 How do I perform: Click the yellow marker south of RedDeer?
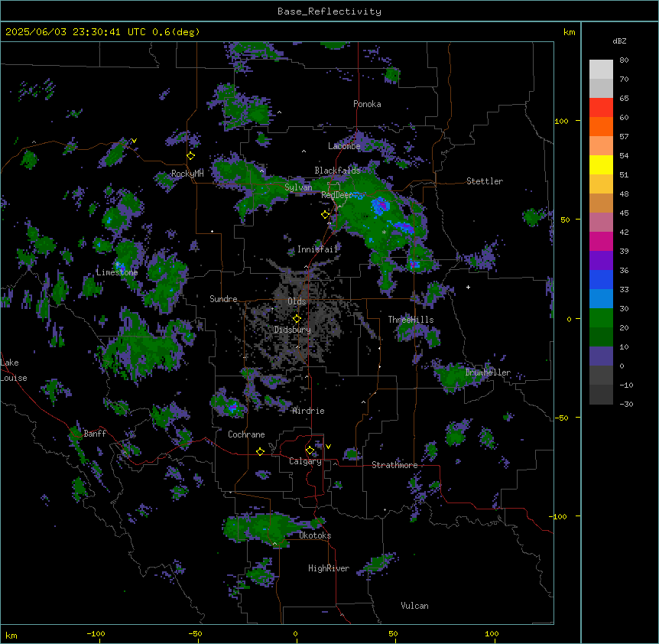(326, 215)
